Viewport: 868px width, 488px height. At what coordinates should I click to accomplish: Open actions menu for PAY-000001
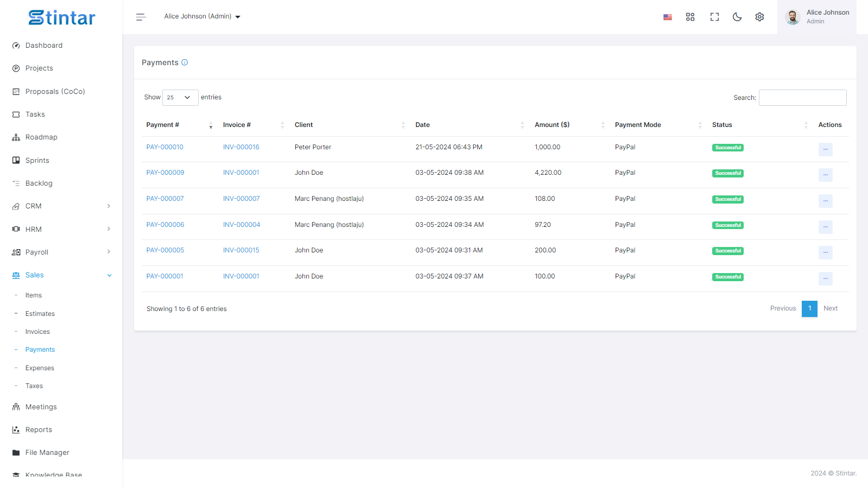pos(825,278)
